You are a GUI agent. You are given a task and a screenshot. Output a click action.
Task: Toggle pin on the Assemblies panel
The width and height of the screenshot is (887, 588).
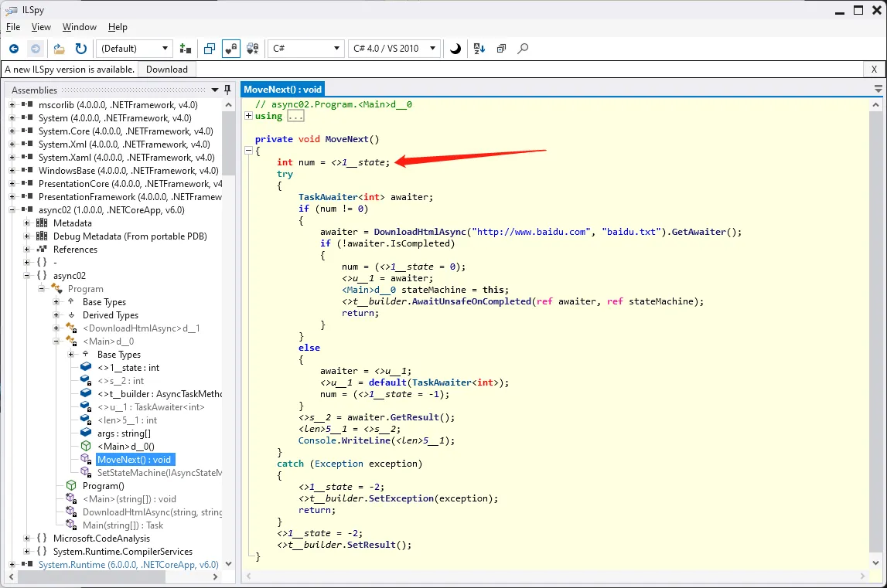(227, 90)
